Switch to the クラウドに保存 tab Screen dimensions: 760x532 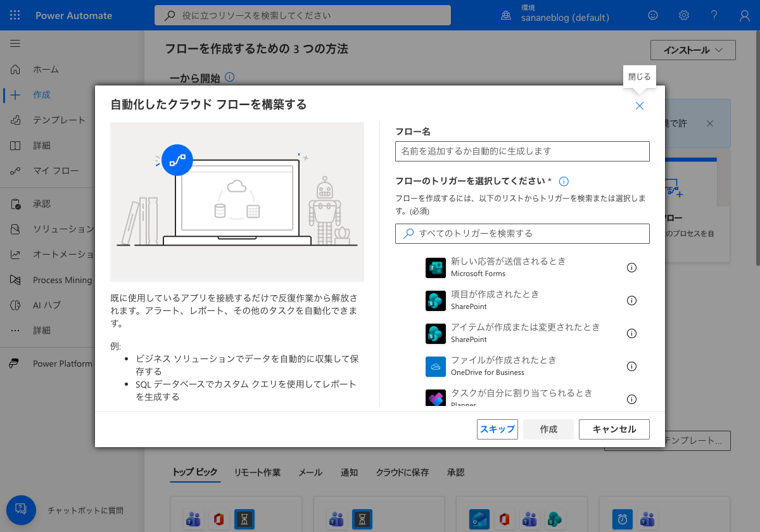[402, 472]
